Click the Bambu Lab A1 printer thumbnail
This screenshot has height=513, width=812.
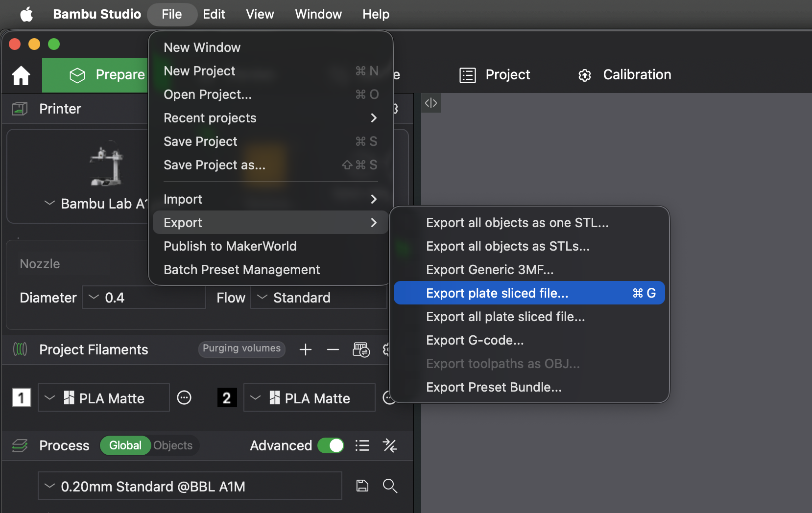(x=106, y=164)
